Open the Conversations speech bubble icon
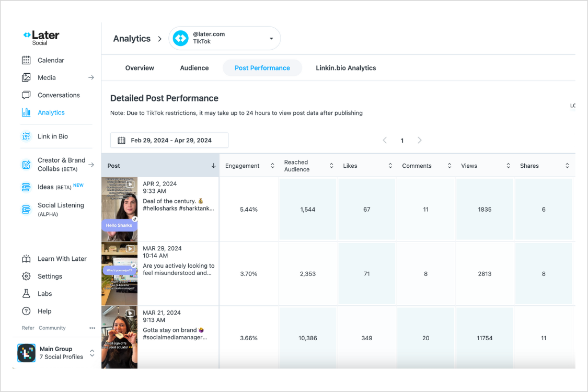 point(26,95)
